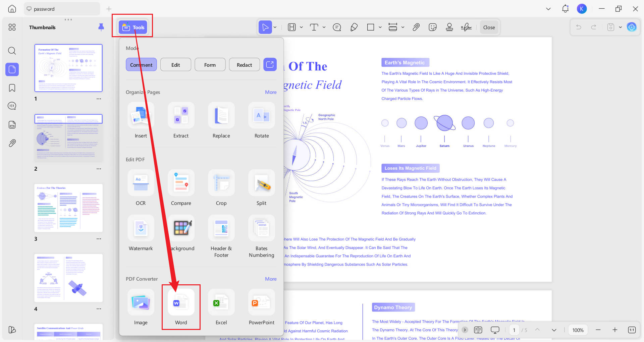The height and width of the screenshot is (342, 644).
Task: Edit the current page number field
Action: click(x=514, y=330)
